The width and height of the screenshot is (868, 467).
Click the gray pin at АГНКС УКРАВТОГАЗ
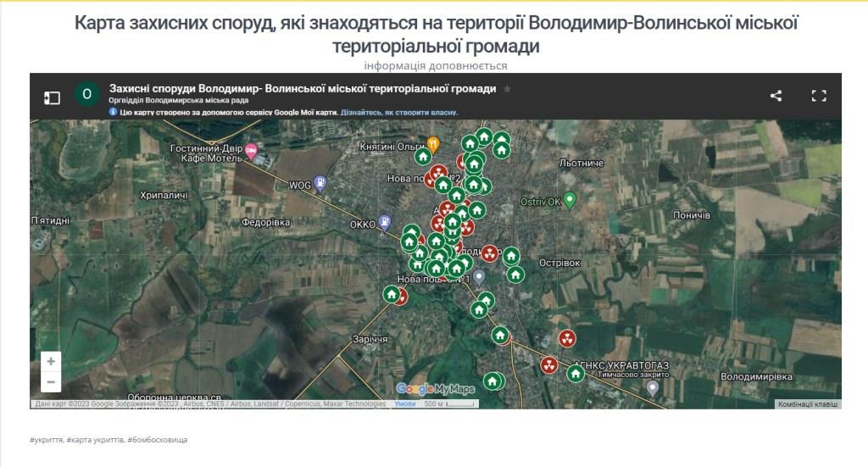click(652, 387)
